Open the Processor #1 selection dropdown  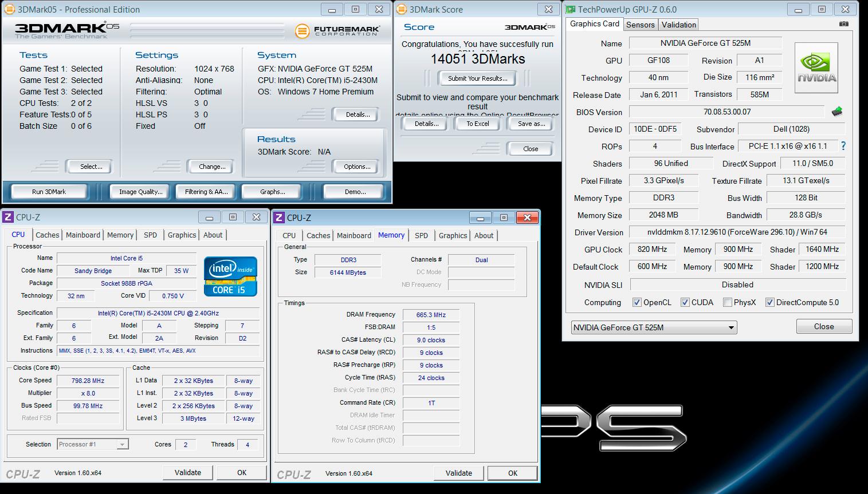point(93,444)
